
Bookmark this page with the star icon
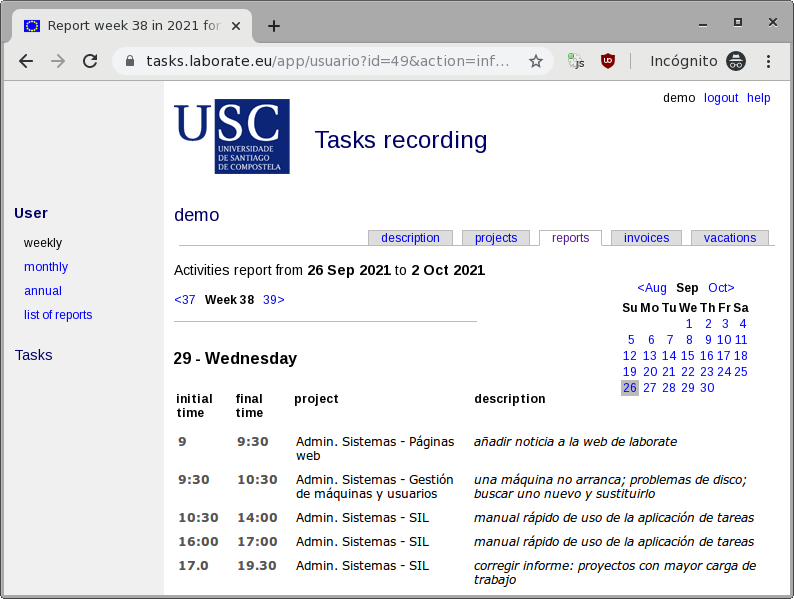(x=536, y=61)
